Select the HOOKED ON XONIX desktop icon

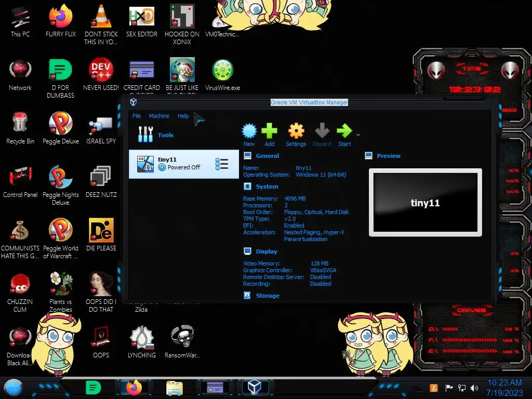[182, 24]
